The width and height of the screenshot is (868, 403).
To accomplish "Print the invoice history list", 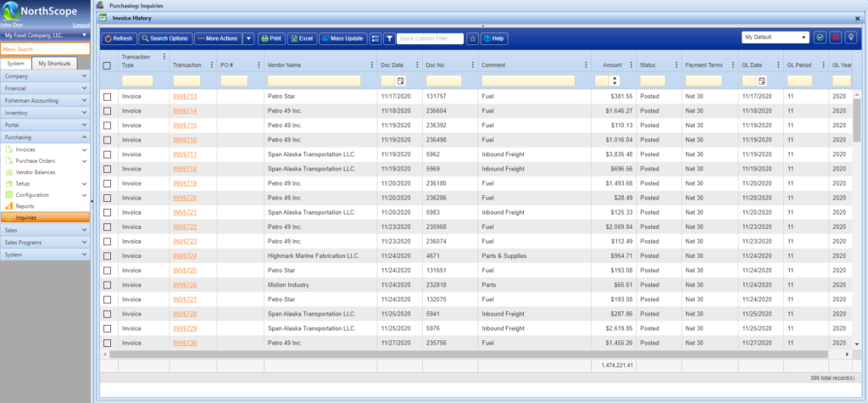I will click(271, 38).
